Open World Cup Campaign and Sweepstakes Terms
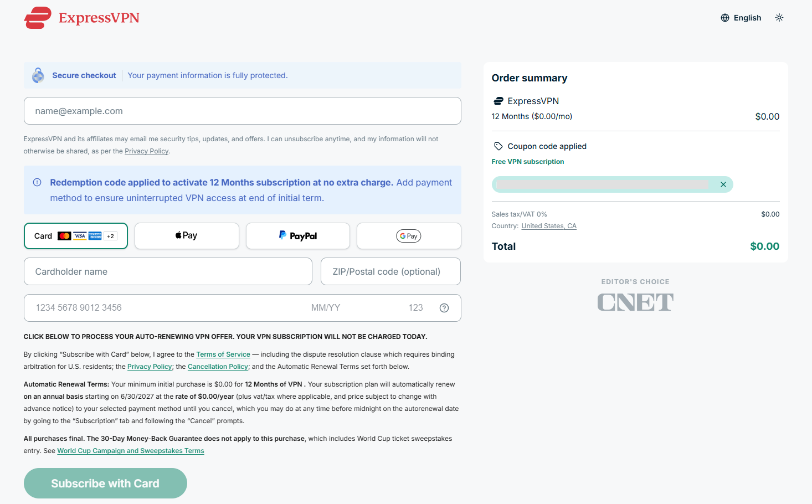 point(131,451)
